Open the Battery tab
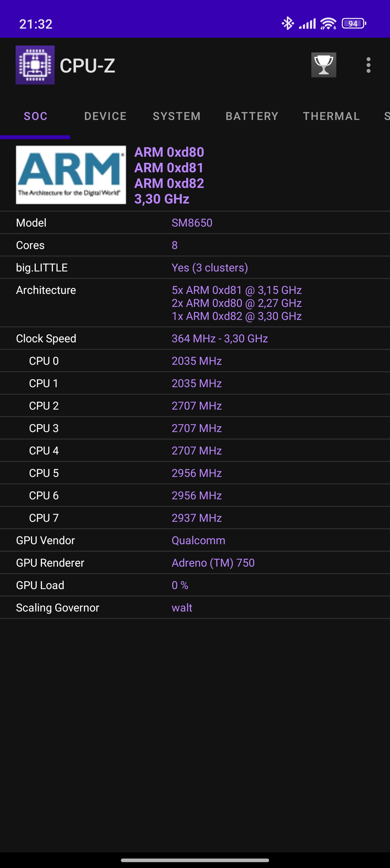 (x=252, y=116)
